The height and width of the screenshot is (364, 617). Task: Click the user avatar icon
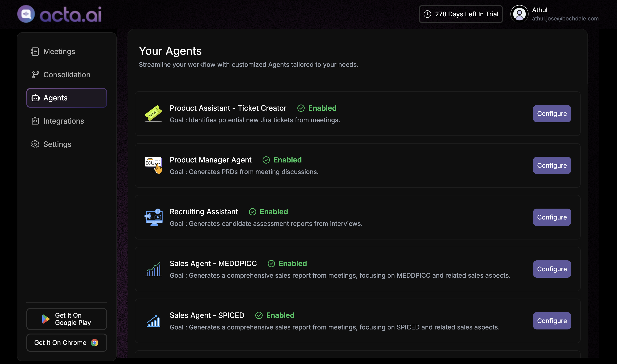tap(519, 14)
